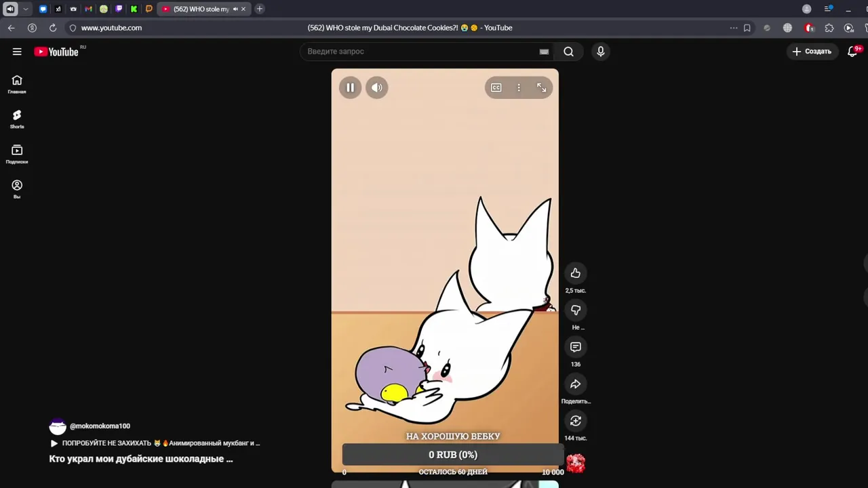
Task: Click the НА ХОРОШУЮ ВЕБКУ goal label
Action: [453, 436]
